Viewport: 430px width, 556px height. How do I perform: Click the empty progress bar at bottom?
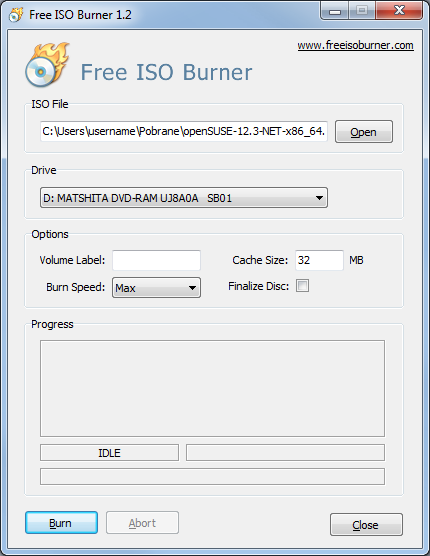tap(212, 476)
